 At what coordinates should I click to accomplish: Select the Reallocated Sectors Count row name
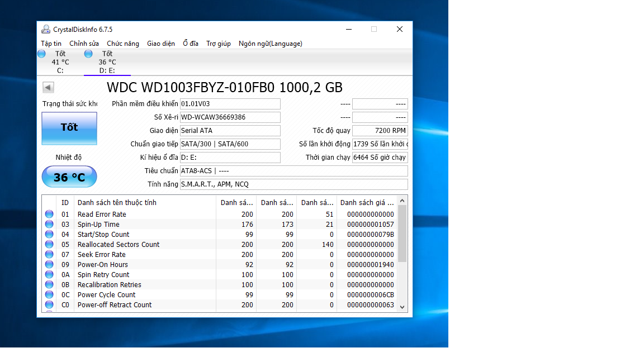119,245
